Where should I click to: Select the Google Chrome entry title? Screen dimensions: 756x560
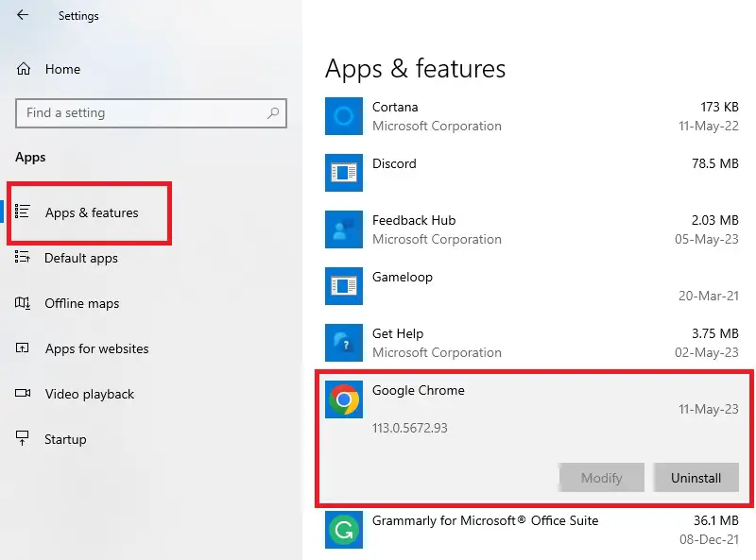pyautogui.click(x=418, y=390)
